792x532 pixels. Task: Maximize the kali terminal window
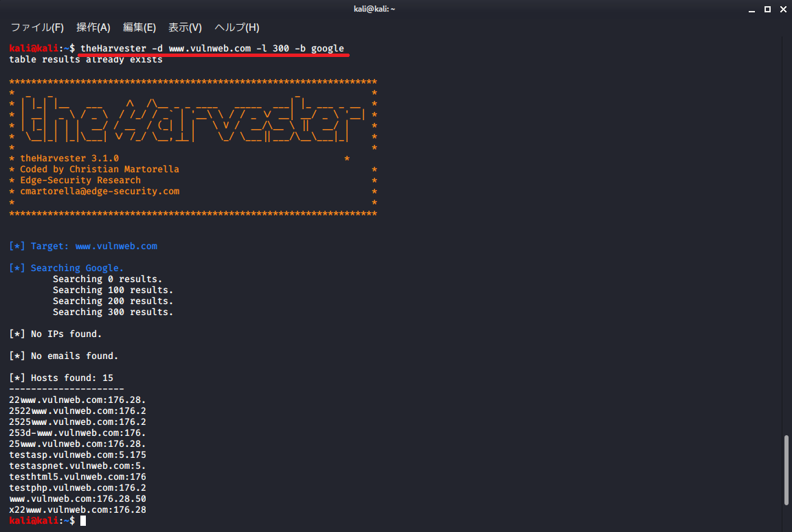(x=767, y=9)
